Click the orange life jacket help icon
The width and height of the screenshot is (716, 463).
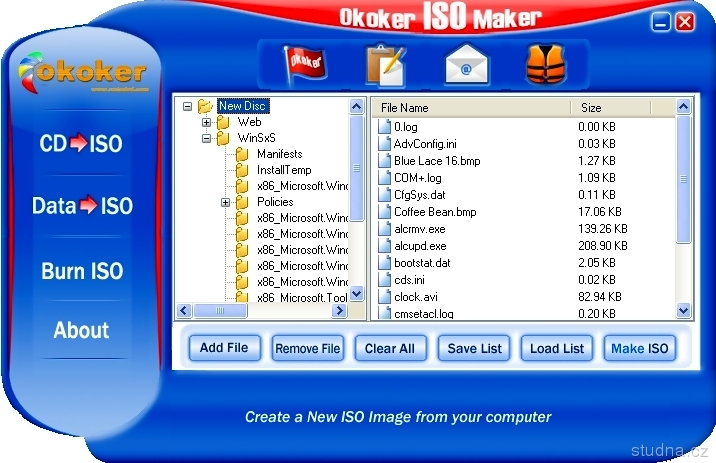coord(546,65)
